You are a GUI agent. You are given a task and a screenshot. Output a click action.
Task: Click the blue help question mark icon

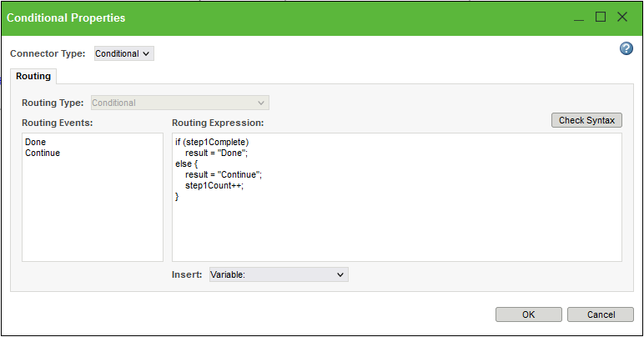(x=626, y=49)
